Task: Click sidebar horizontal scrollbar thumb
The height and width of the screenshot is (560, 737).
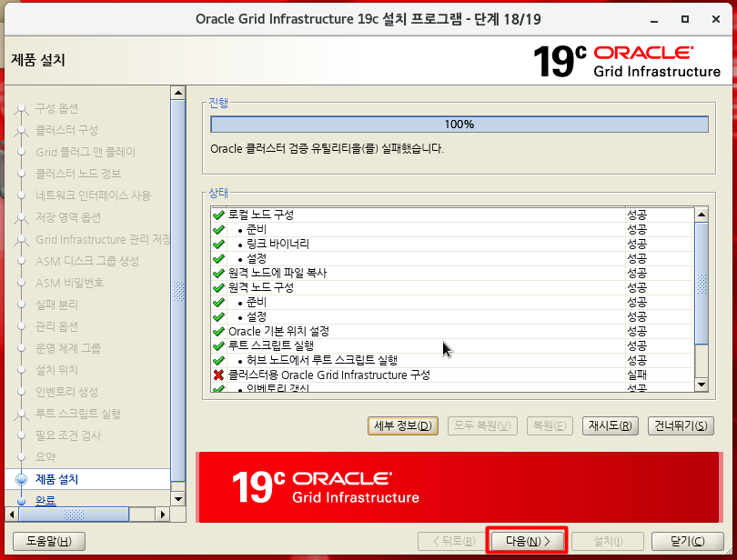Action: 74,515
